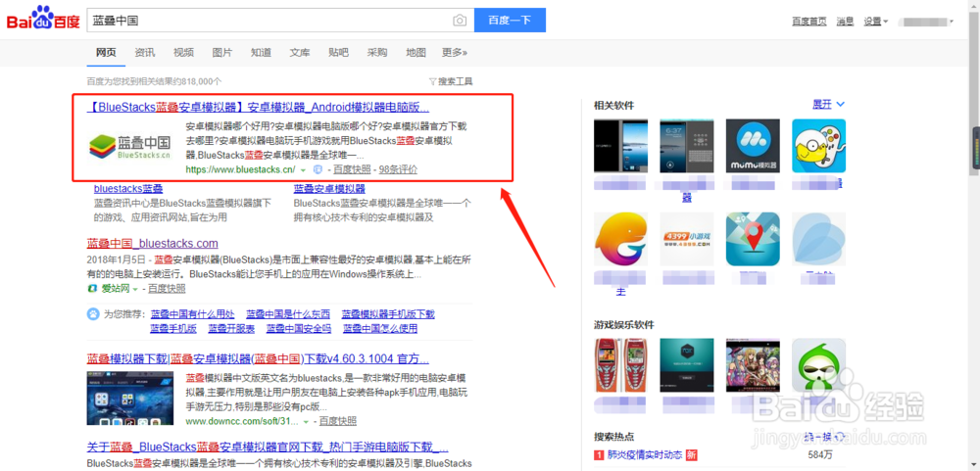This screenshot has height=471, width=980.
Task: Click the Baidu logo
Action: click(43, 19)
